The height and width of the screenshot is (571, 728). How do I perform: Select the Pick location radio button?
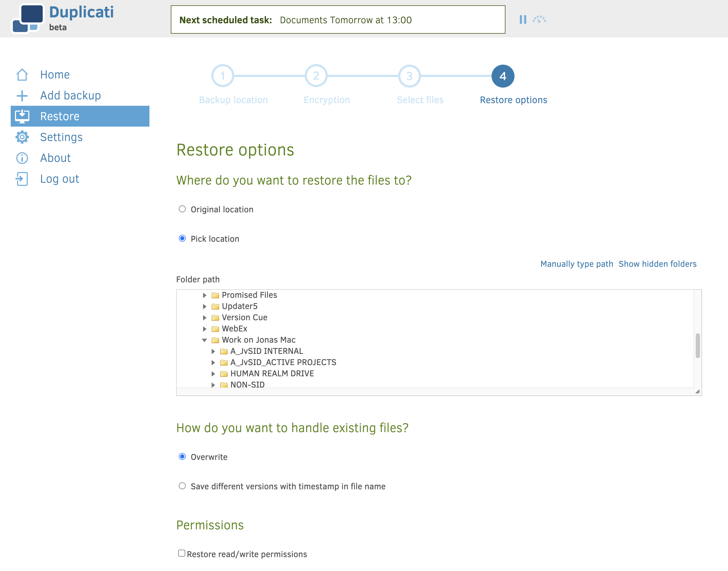point(182,238)
